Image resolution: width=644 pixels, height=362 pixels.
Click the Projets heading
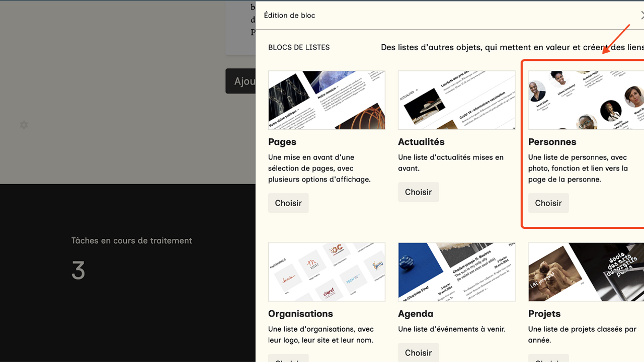pos(544,314)
